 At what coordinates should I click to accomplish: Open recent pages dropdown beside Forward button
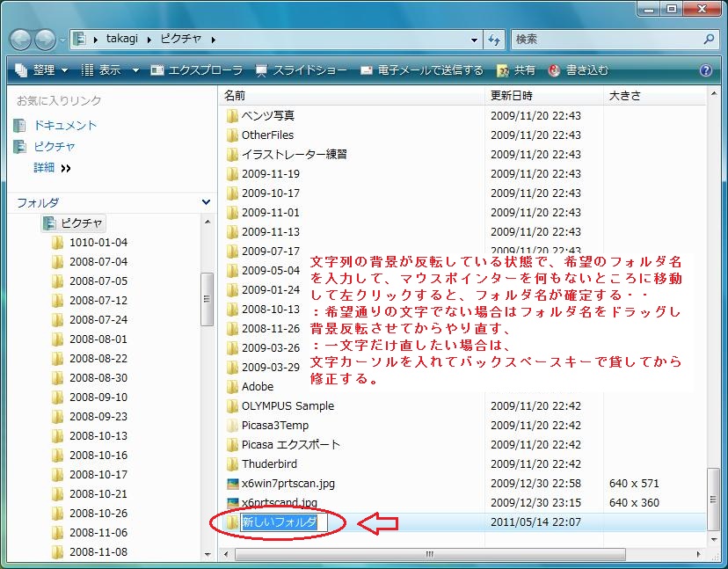pyautogui.click(x=62, y=40)
